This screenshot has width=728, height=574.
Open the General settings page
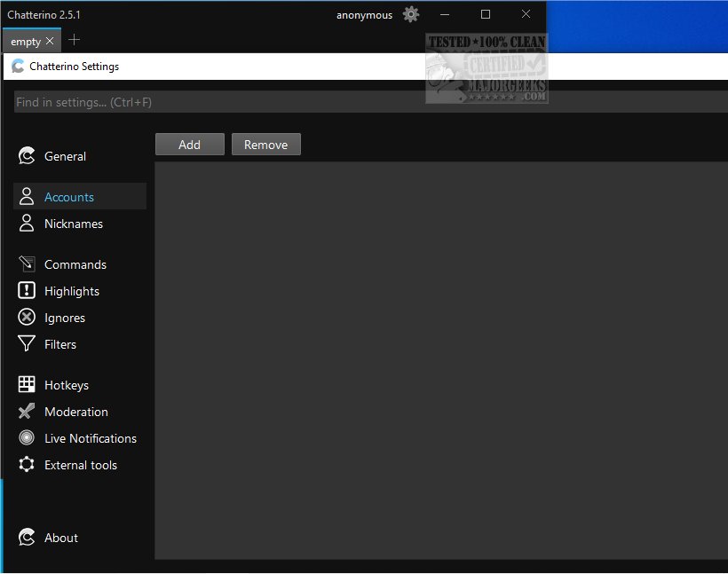[x=65, y=156]
